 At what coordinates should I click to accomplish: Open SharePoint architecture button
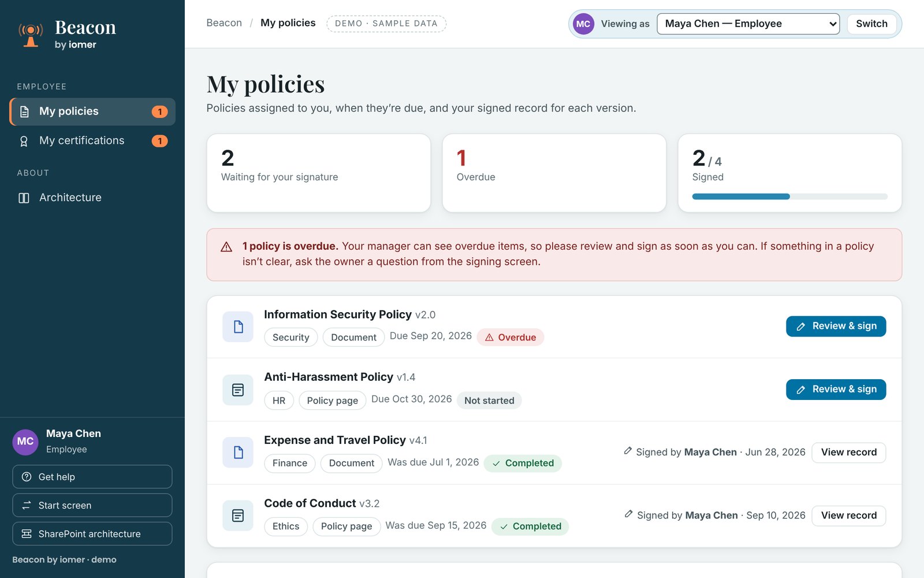coord(92,533)
